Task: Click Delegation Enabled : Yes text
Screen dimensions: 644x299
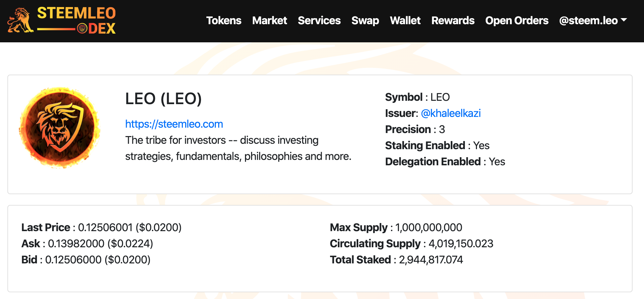Action: coord(445,162)
